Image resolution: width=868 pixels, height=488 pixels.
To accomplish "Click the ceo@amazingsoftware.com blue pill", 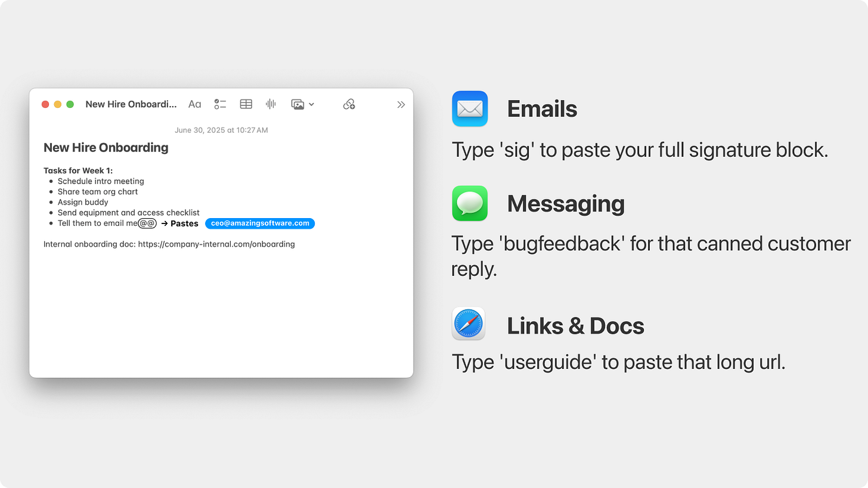I will [260, 223].
